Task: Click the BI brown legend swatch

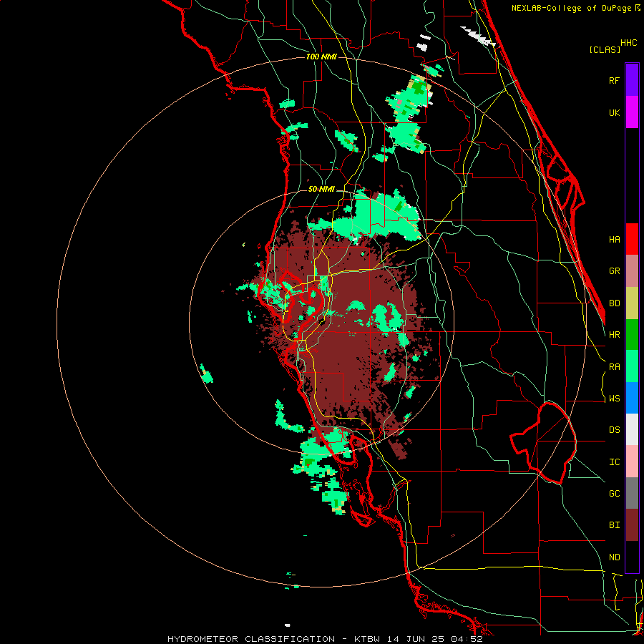Action: tap(632, 525)
